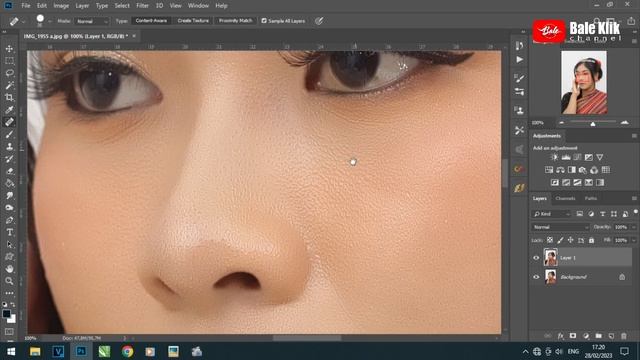Image resolution: width=640 pixels, height=360 pixels.
Task: Hide the Background layer eye
Action: point(536,277)
